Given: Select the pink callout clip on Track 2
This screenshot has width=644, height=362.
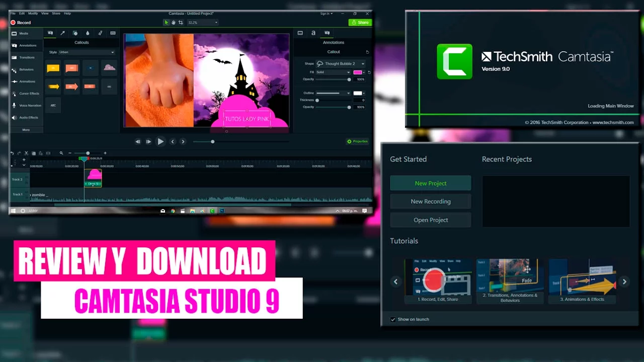Looking at the screenshot, I should click(x=93, y=178).
